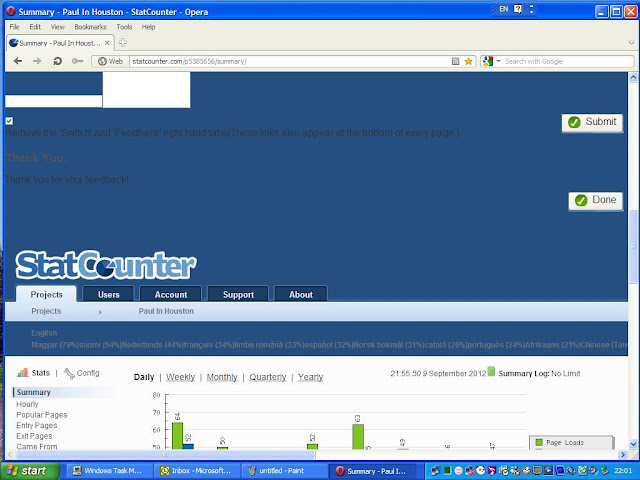Screen dimensions: 640x480
Task: Switch chart to Quarterly view
Action: click(x=268, y=377)
